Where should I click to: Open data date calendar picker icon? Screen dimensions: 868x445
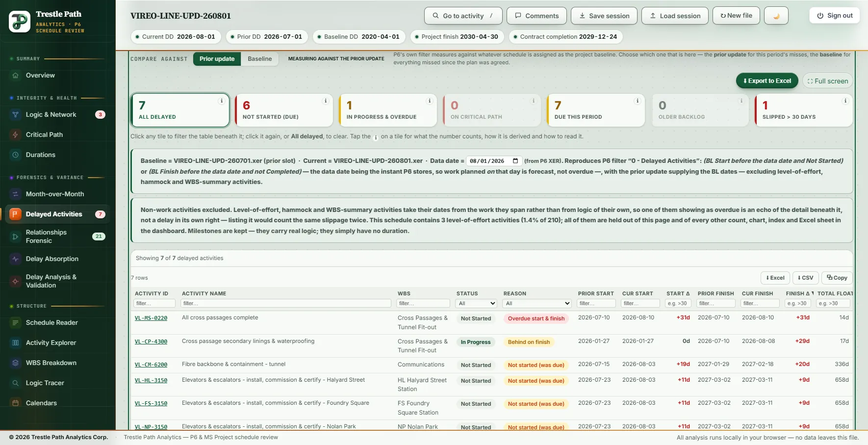click(x=515, y=161)
